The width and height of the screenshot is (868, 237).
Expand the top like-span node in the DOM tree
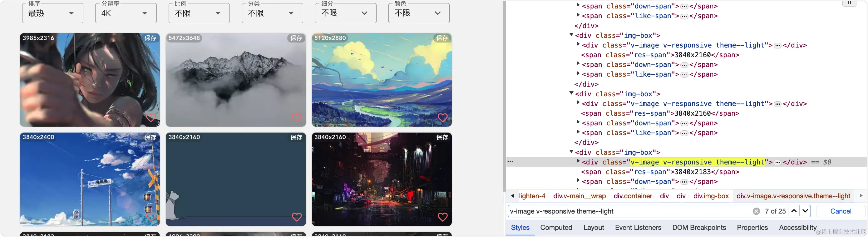(x=578, y=15)
